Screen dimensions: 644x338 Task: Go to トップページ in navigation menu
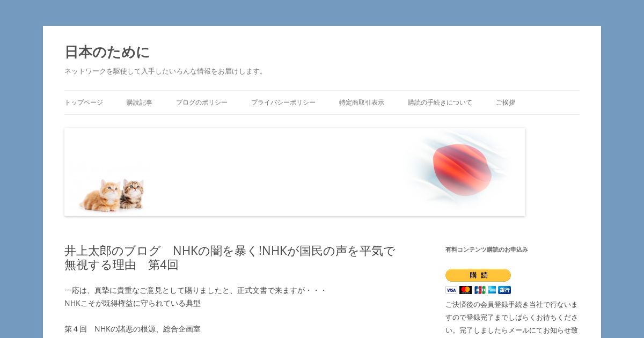point(84,102)
